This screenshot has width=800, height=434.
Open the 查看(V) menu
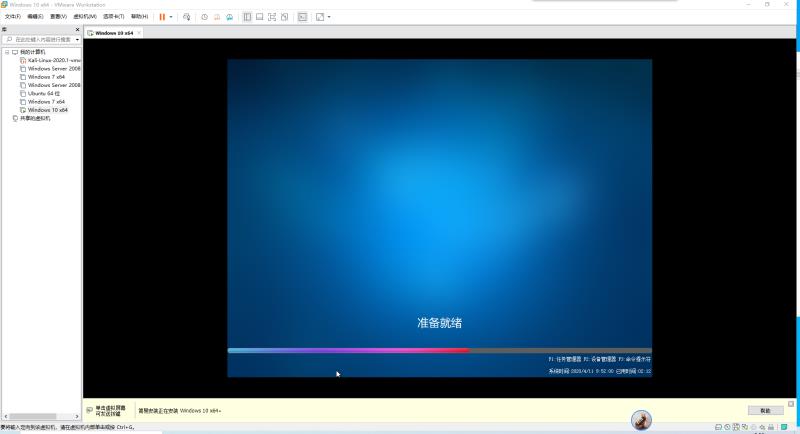[x=58, y=17]
